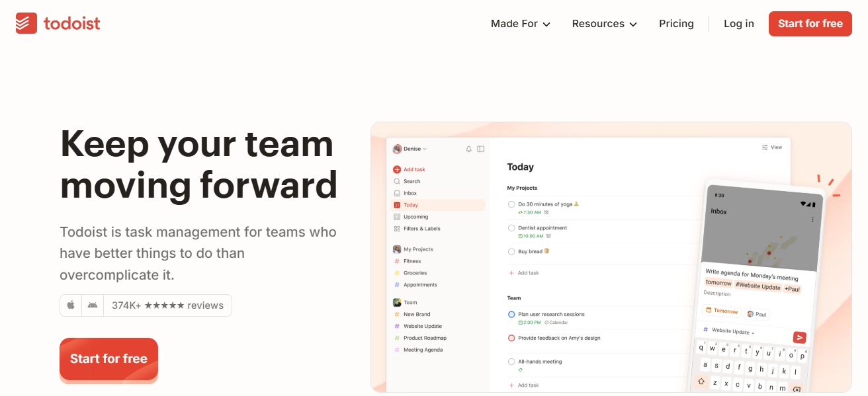This screenshot has height=396, width=868.
Task: Click the 7:30 AM recurring time label
Action: pyautogui.click(x=530, y=213)
